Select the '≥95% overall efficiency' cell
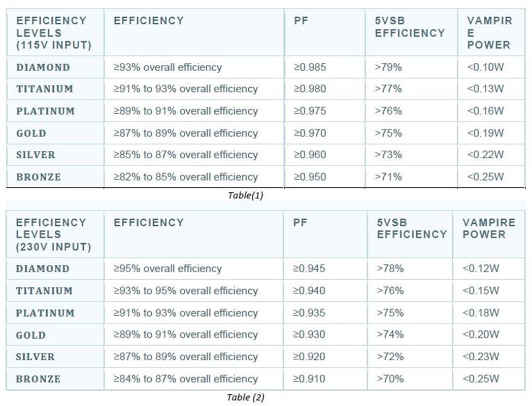The image size is (532, 406). 168,268
